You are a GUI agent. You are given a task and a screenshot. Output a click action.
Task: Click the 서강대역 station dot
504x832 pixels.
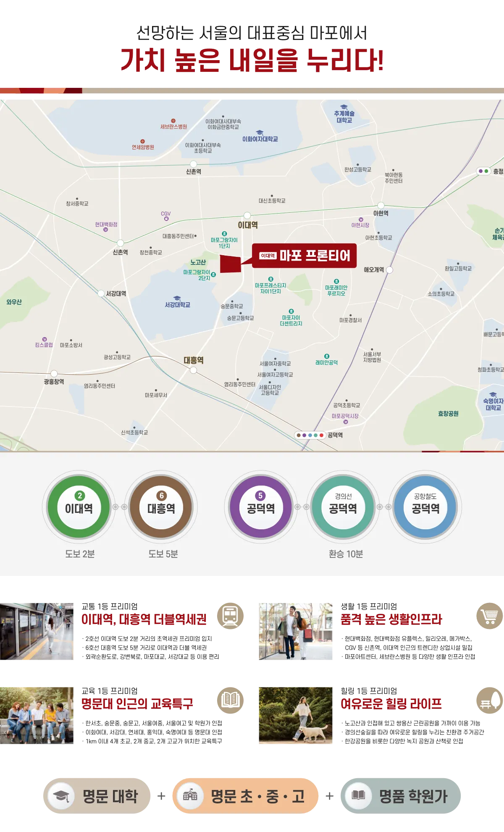pyautogui.click(x=101, y=293)
